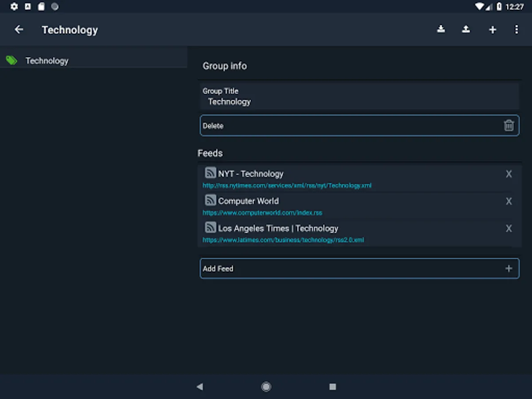Click the RSS icon for Computer World
The image size is (532, 399).
point(211,200)
